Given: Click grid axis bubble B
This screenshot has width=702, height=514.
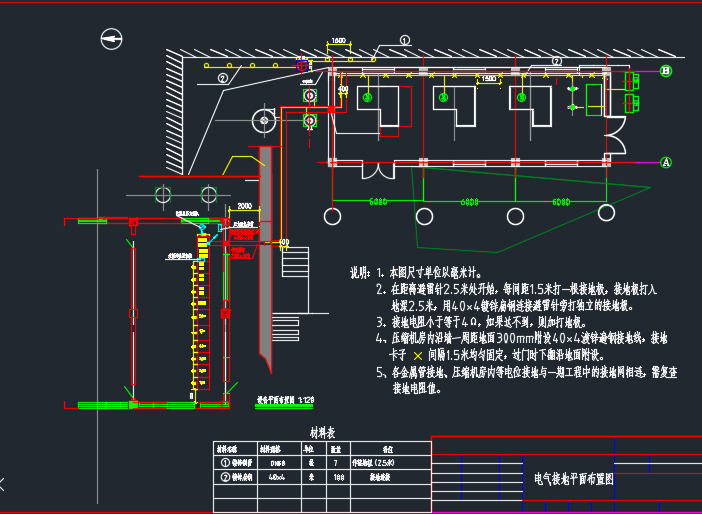Looking at the screenshot, I should [x=666, y=71].
